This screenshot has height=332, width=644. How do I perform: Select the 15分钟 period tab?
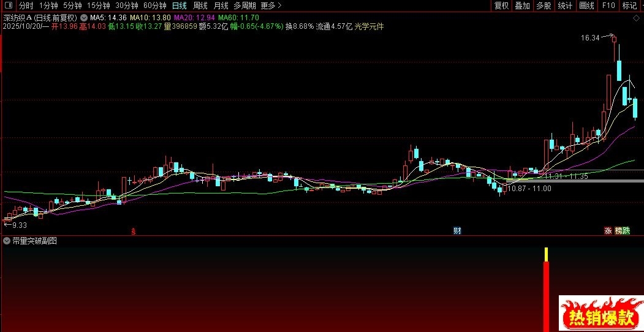[x=99, y=6]
